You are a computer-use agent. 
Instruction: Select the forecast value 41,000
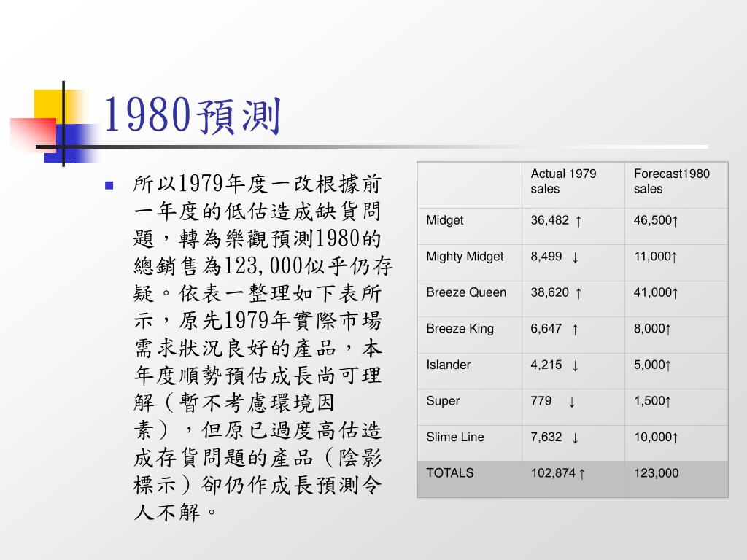pos(653,292)
